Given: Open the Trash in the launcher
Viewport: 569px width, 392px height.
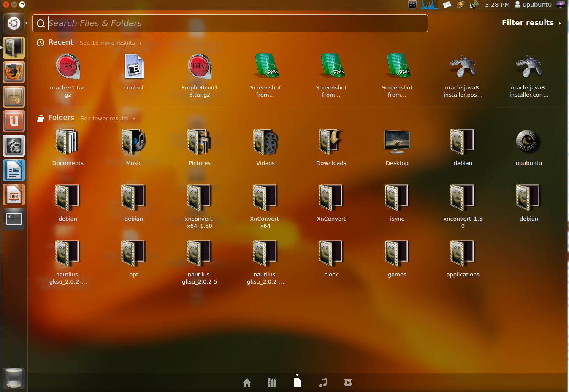Looking at the screenshot, I should (14, 378).
